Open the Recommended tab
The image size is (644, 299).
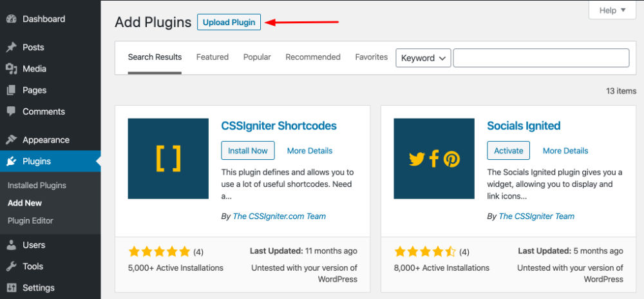pyautogui.click(x=313, y=57)
